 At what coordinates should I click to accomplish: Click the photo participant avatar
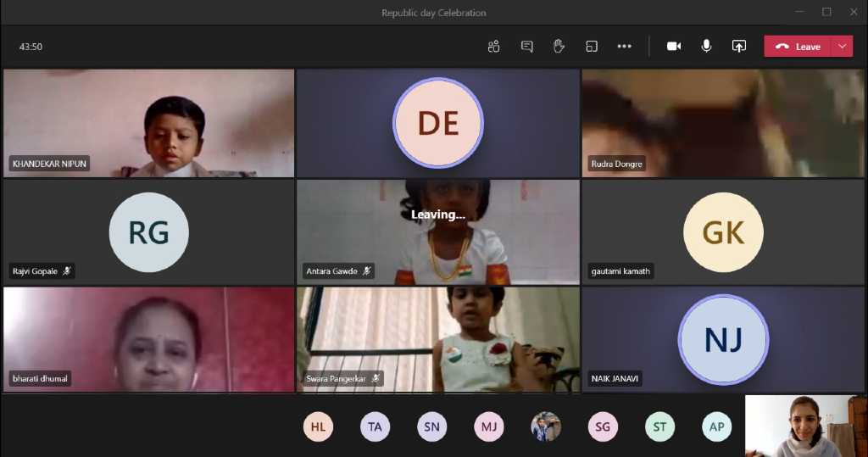pos(546,426)
